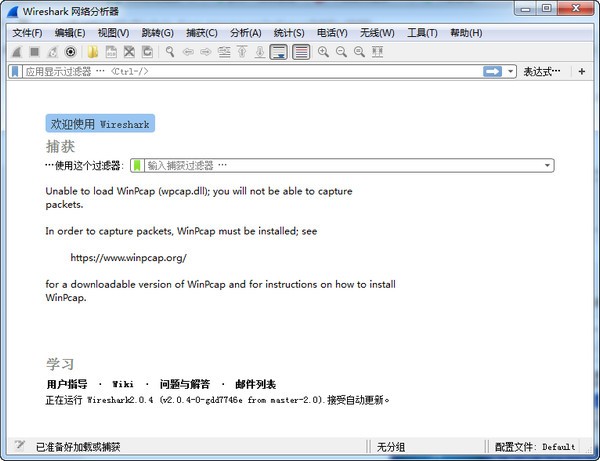Open the 用户指导 link
The height and width of the screenshot is (461, 600).
pos(67,384)
